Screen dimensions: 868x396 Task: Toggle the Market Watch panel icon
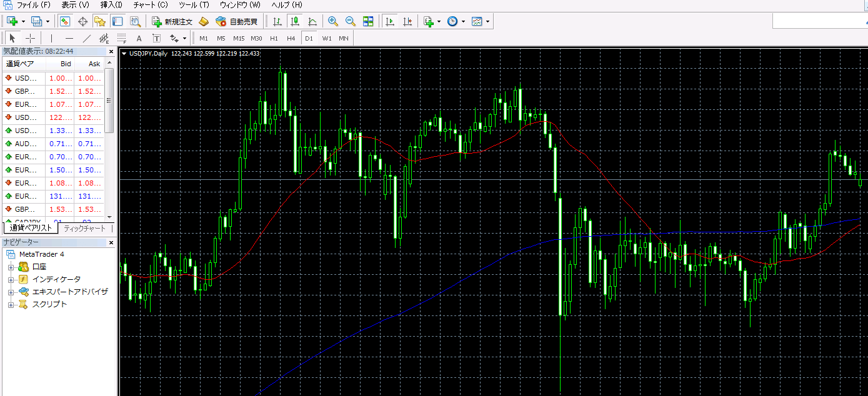(65, 21)
